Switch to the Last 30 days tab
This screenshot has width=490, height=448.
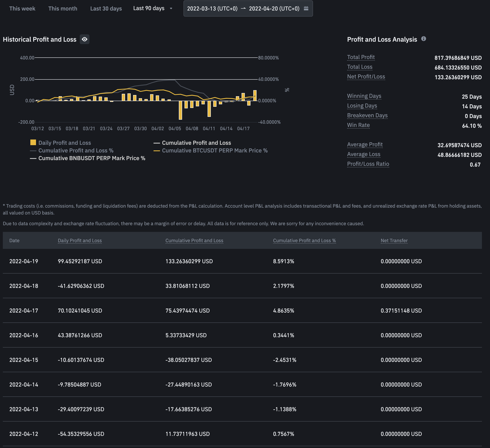tap(106, 8)
